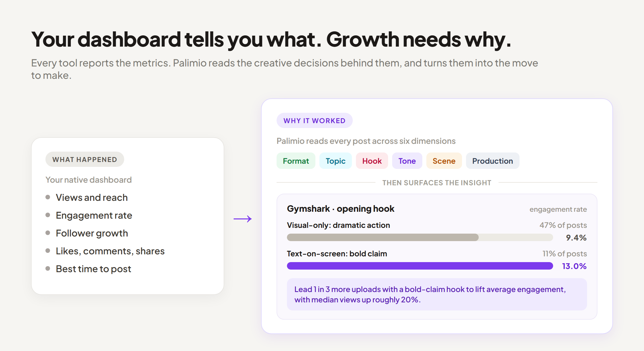644x351 pixels.
Task: Click the 13.0% engagement value
Action: click(x=574, y=266)
